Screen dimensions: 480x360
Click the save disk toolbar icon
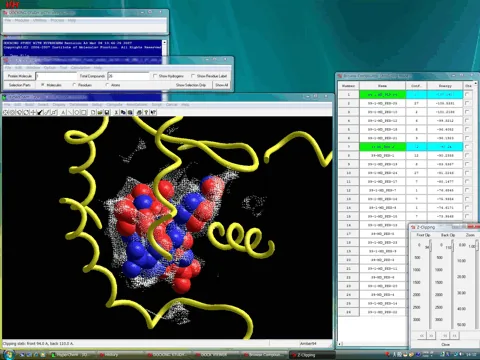point(107,113)
